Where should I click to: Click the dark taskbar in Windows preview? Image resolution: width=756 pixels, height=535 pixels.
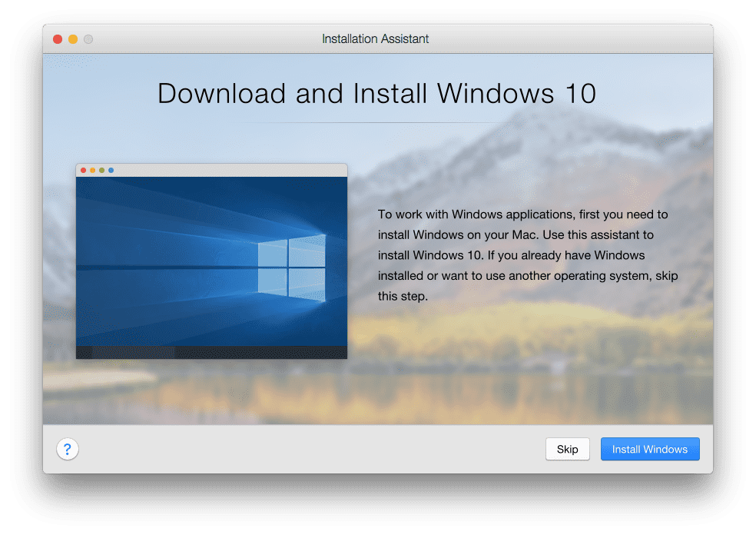tap(211, 352)
